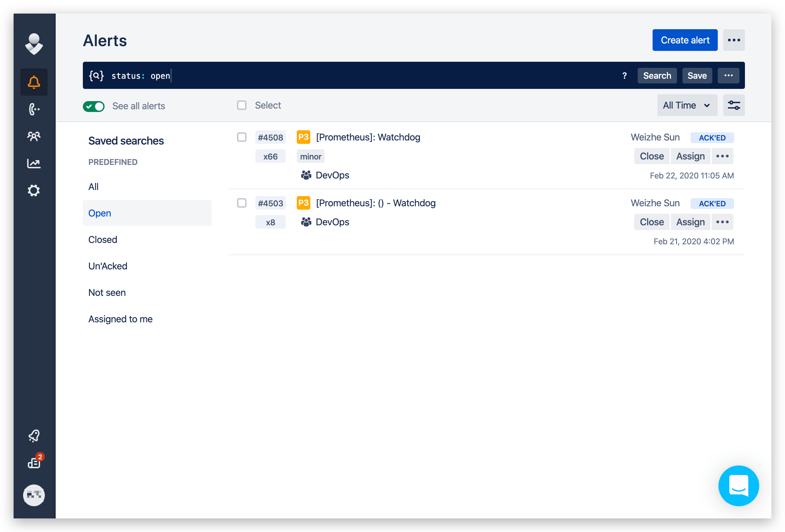
Task: Click the Create alert button
Action: point(685,40)
